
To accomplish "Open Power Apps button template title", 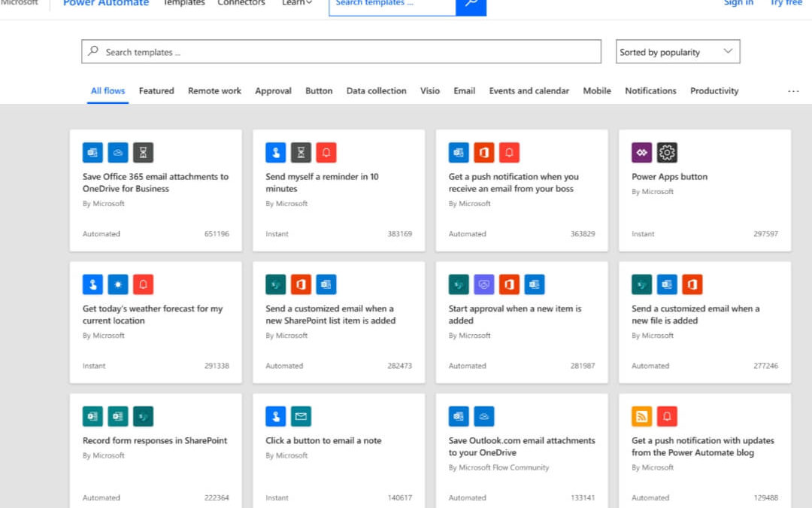I will (x=670, y=177).
